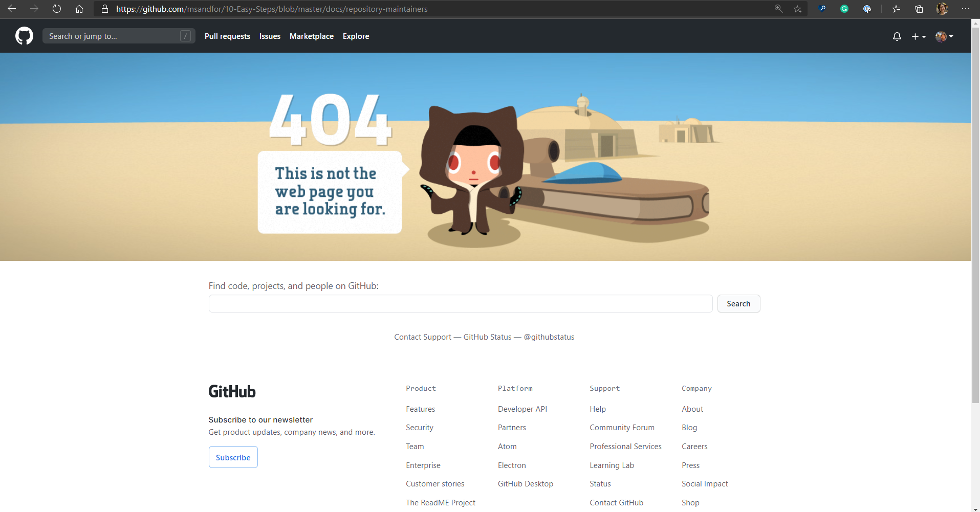Go to Marketplace in header
The image size is (980, 512).
coord(312,36)
